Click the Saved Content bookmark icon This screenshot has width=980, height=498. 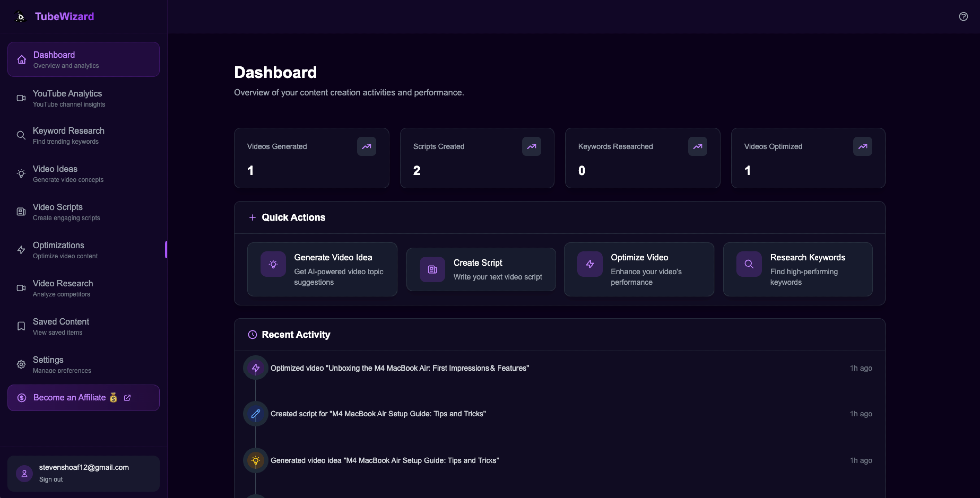21,326
